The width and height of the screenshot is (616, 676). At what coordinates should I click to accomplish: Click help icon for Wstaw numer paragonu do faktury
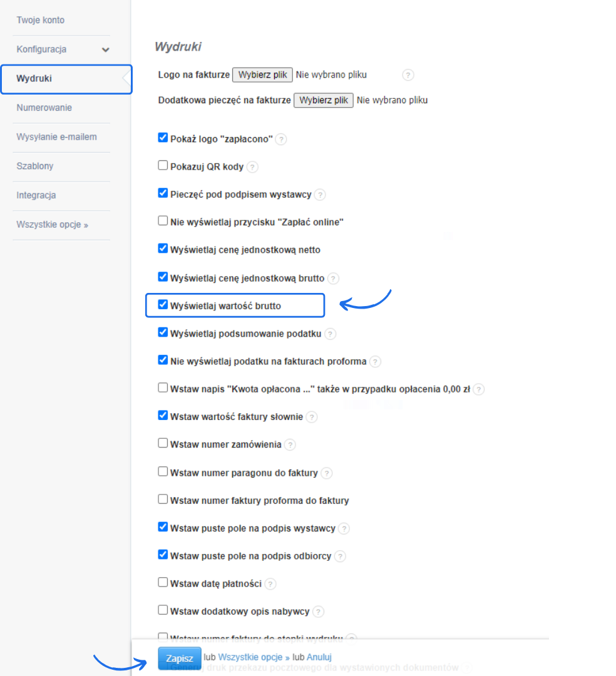326,473
